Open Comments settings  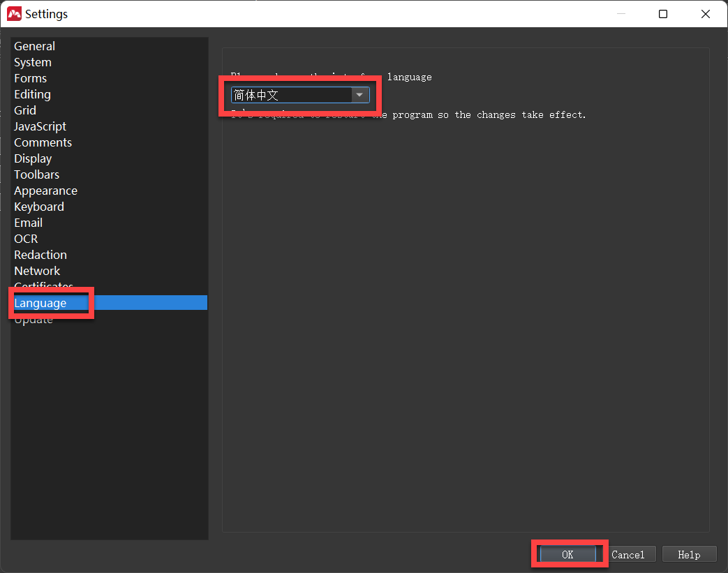tap(43, 142)
